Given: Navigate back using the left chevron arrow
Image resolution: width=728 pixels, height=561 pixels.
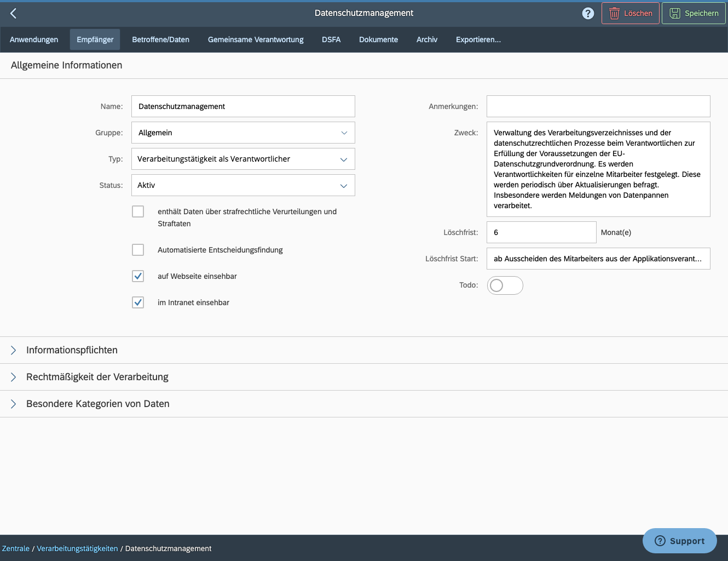Looking at the screenshot, I should click(13, 13).
